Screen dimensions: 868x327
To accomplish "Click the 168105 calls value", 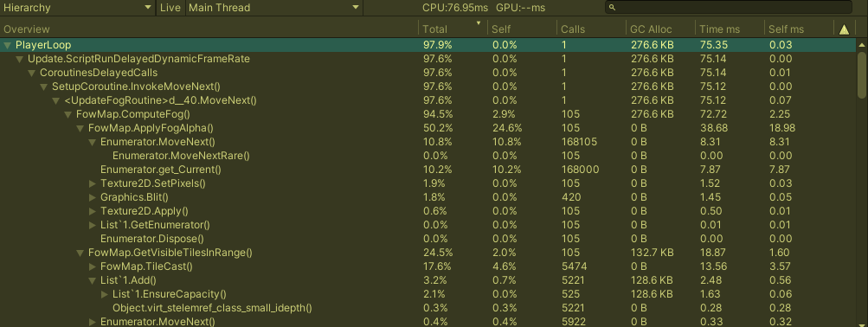I will point(579,142).
